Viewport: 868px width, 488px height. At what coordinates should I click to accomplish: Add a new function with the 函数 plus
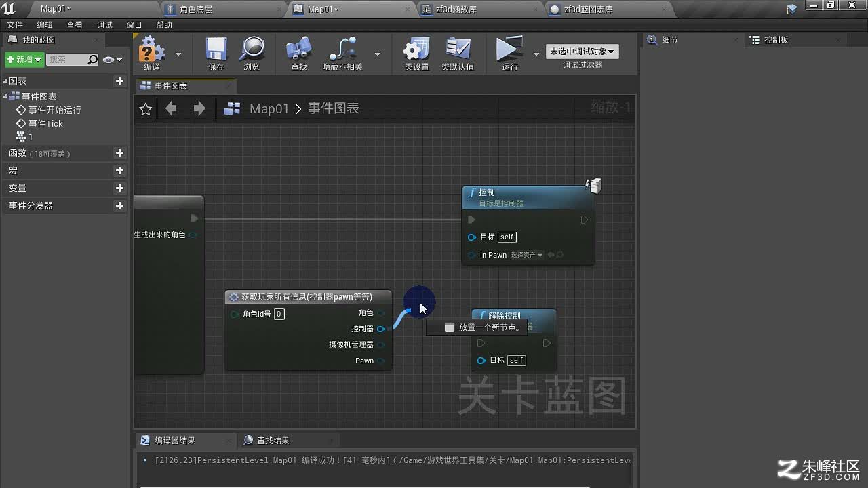pyautogui.click(x=119, y=153)
